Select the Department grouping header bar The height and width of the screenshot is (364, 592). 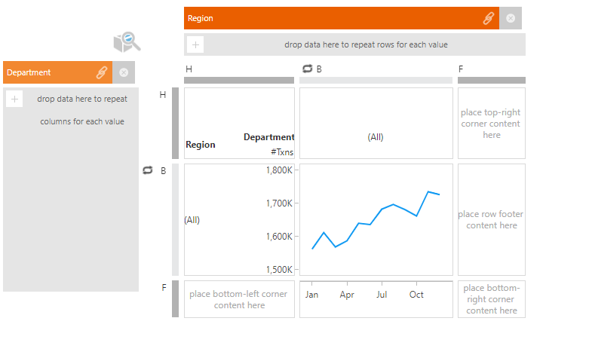tap(49, 72)
